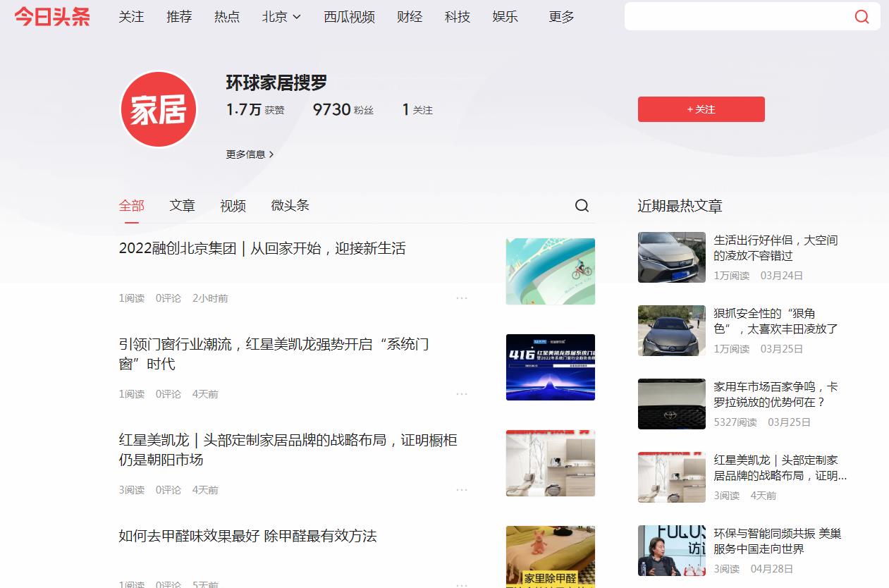The height and width of the screenshot is (588, 889).
Task: Click the 416 blue thumbnail image
Action: [551, 367]
